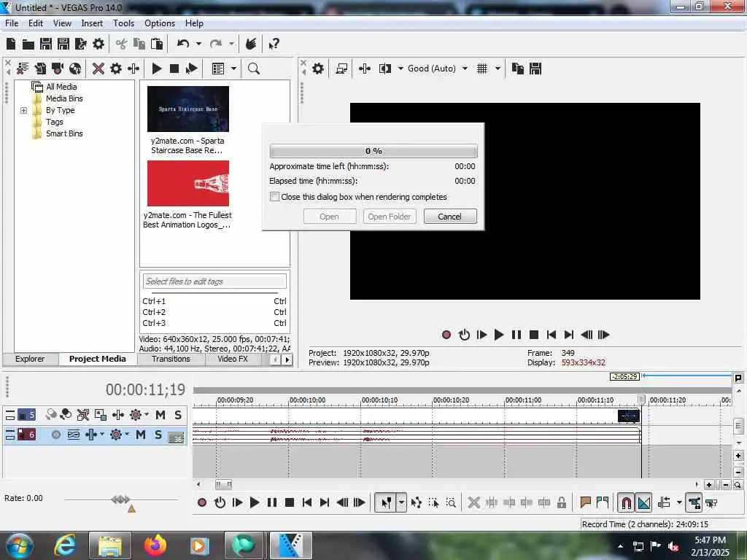The width and height of the screenshot is (747, 560).
Task: Mute video track 5
Action: click(160, 415)
